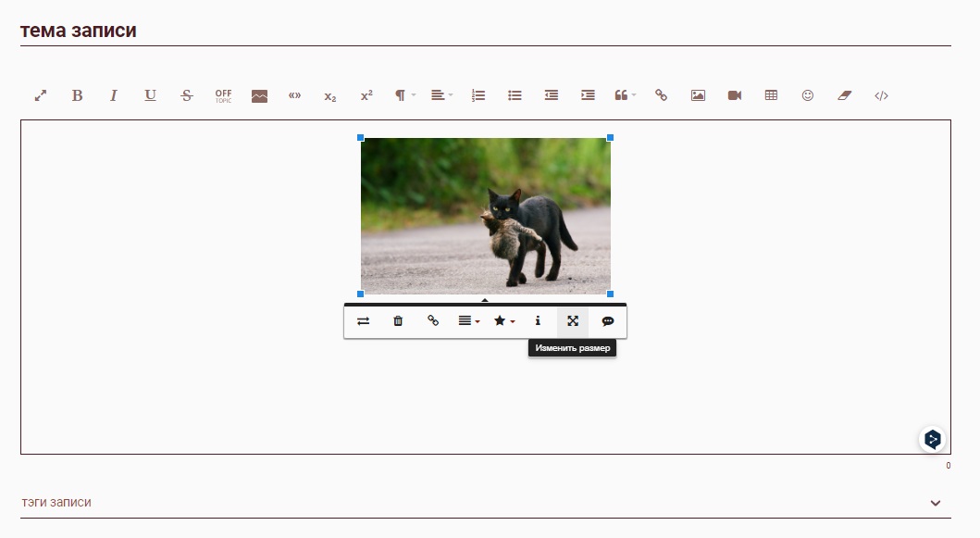This screenshot has width=980, height=538.
Task: Click the hexagon assistant floating button
Action: (933, 439)
